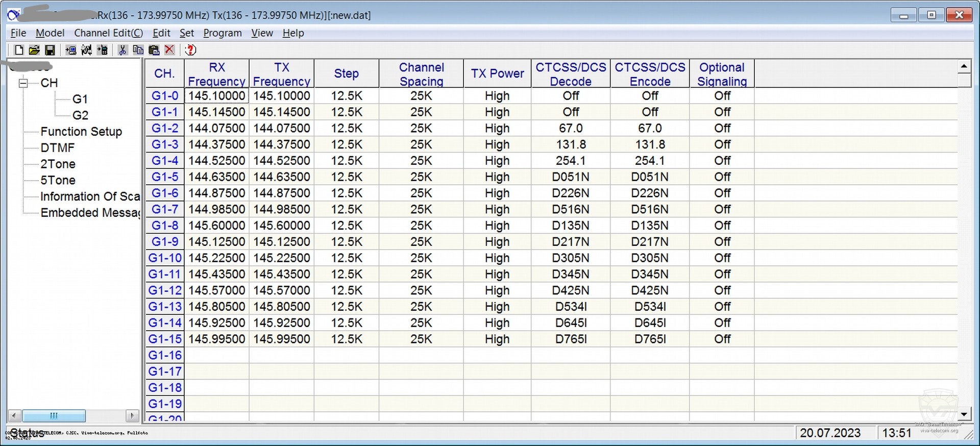Select DTMF in the sidebar tree
The image size is (980, 446).
pyautogui.click(x=58, y=148)
